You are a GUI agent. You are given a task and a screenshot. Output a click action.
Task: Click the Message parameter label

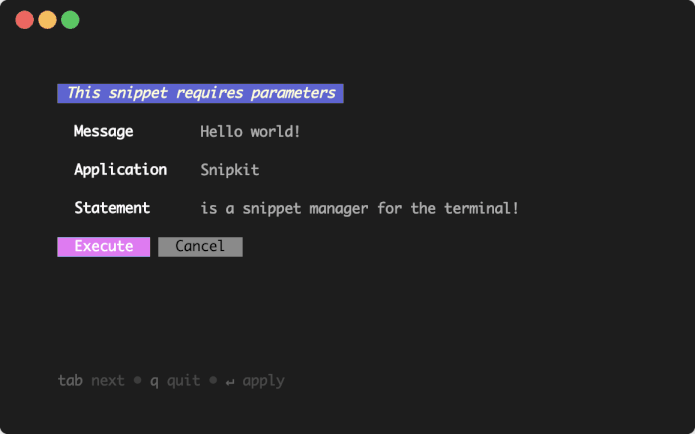point(103,132)
